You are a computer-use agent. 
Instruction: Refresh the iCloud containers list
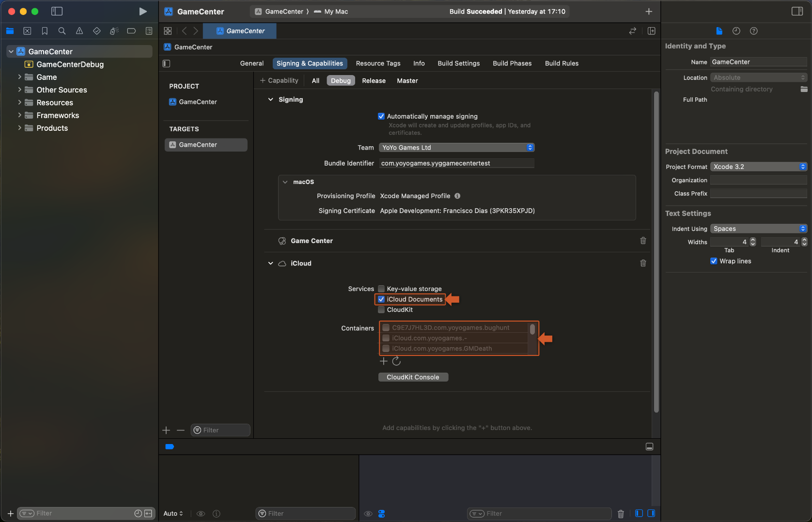[x=396, y=361]
